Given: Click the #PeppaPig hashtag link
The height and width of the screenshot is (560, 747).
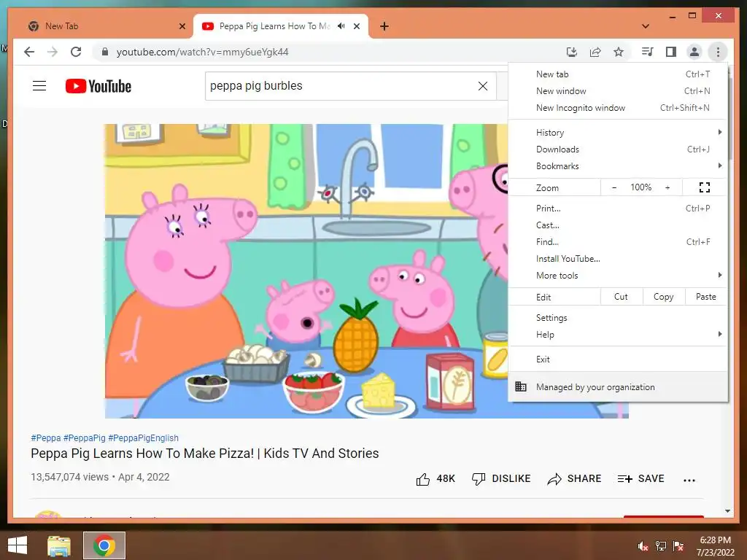Looking at the screenshot, I should pyautogui.click(x=85, y=437).
